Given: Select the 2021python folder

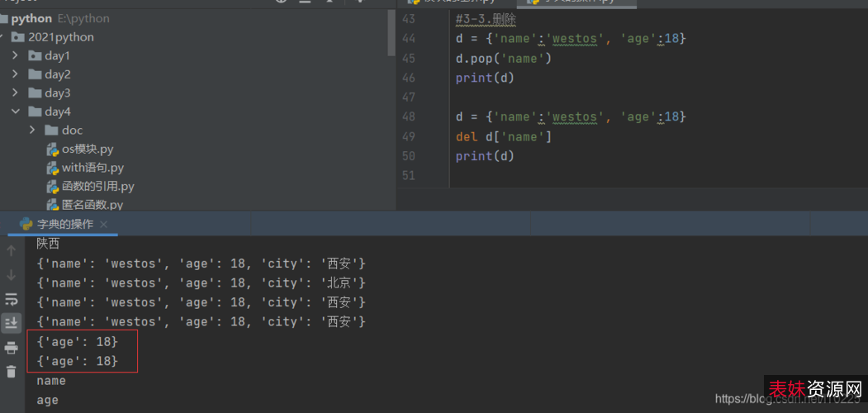Looking at the screenshot, I should pyautogui.click(x=60, y=37).
